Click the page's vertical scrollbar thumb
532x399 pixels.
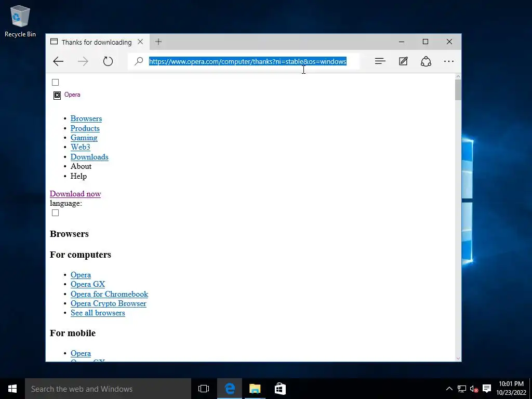458,90
